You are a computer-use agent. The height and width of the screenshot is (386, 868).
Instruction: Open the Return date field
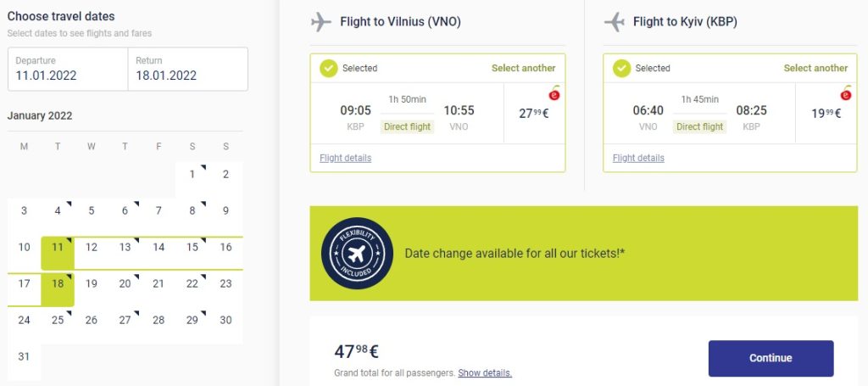click(x=187, y=69)
